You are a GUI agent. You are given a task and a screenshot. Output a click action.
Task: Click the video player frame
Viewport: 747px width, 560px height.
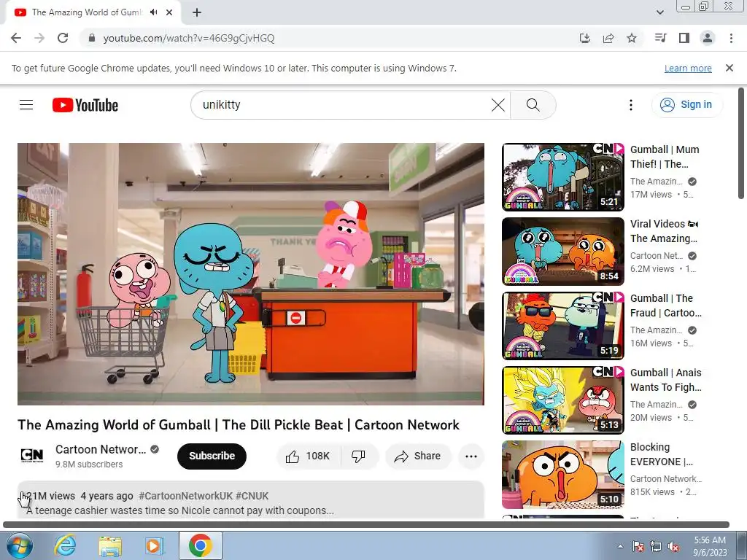[x=251, y=274]
